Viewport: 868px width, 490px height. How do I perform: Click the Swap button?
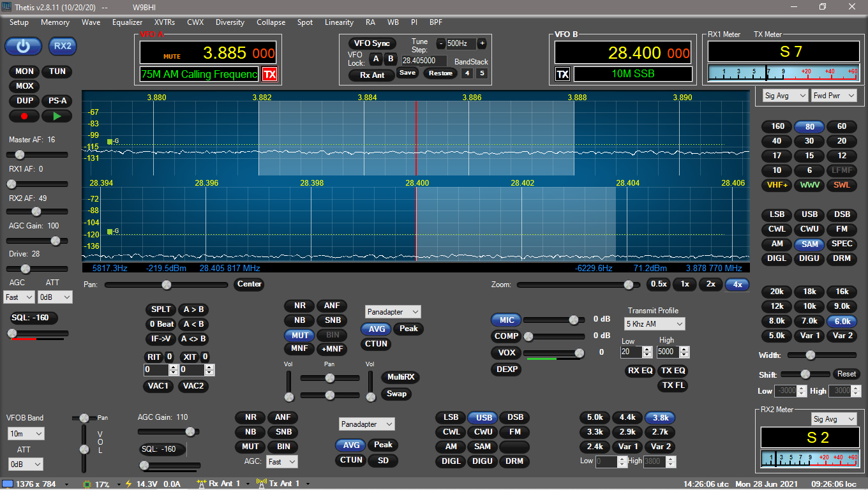[396, 394]
